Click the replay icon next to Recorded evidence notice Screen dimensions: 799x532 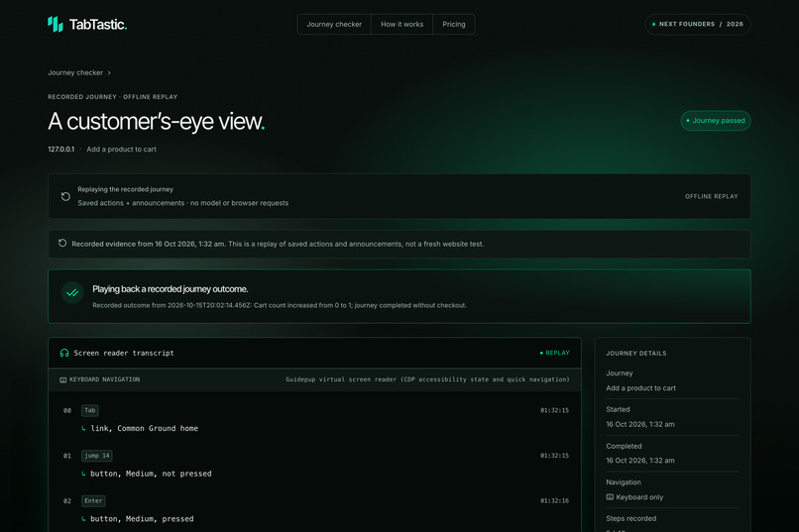pyautogui.click(x=62, y=244)
